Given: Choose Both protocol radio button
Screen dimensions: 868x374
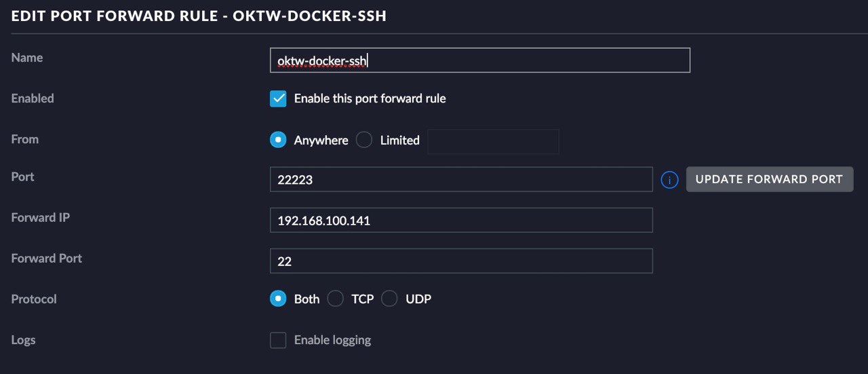Looking at the screenshot, I should pyautogui.click(x=278, y=299).
